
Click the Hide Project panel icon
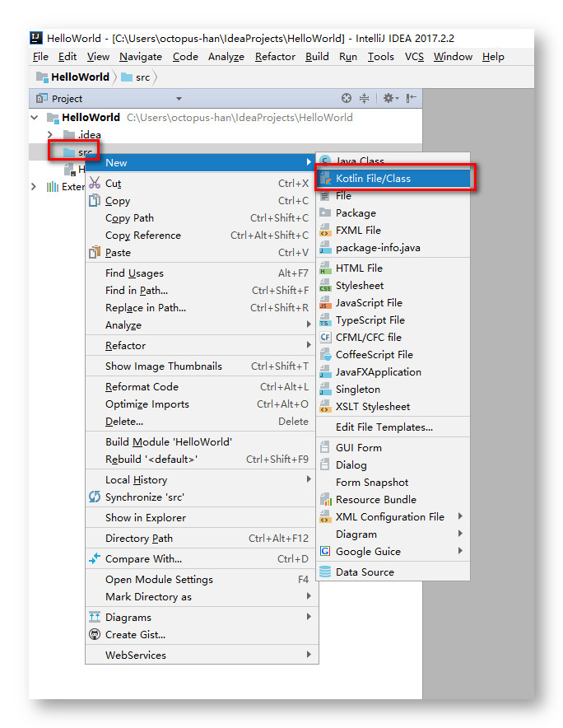(412, 98)
